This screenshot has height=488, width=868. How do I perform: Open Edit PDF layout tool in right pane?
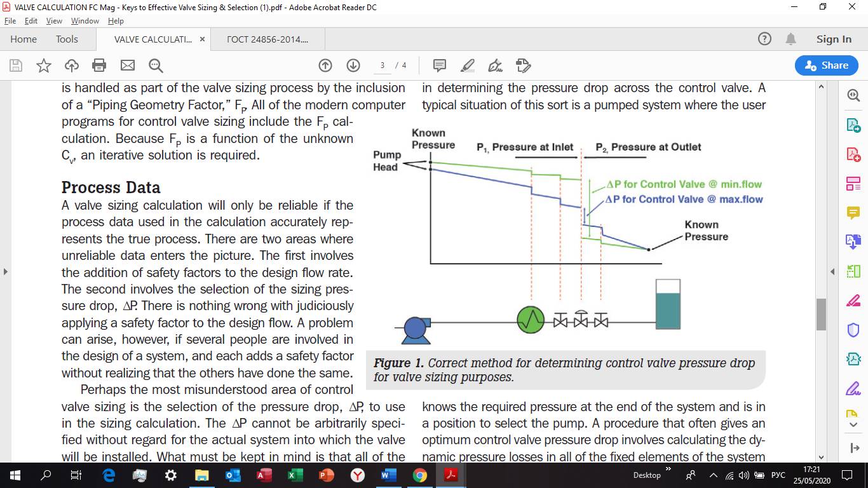(x=853, y=184)
